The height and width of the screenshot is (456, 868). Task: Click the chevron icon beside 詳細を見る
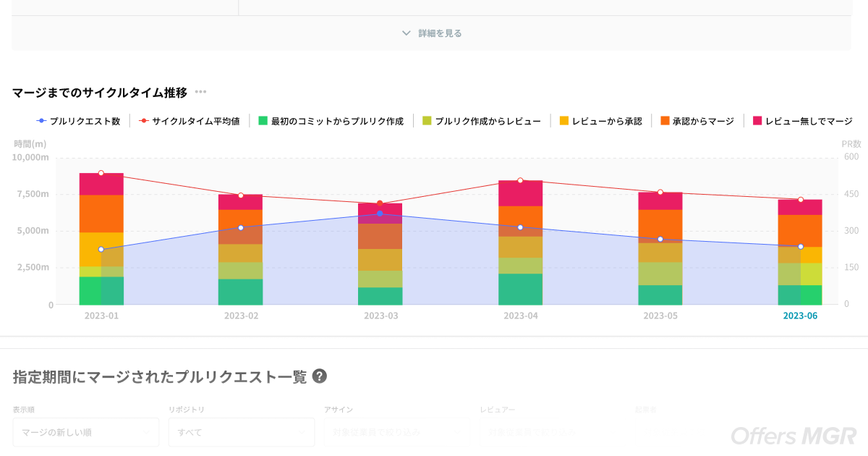pos(407,33)
